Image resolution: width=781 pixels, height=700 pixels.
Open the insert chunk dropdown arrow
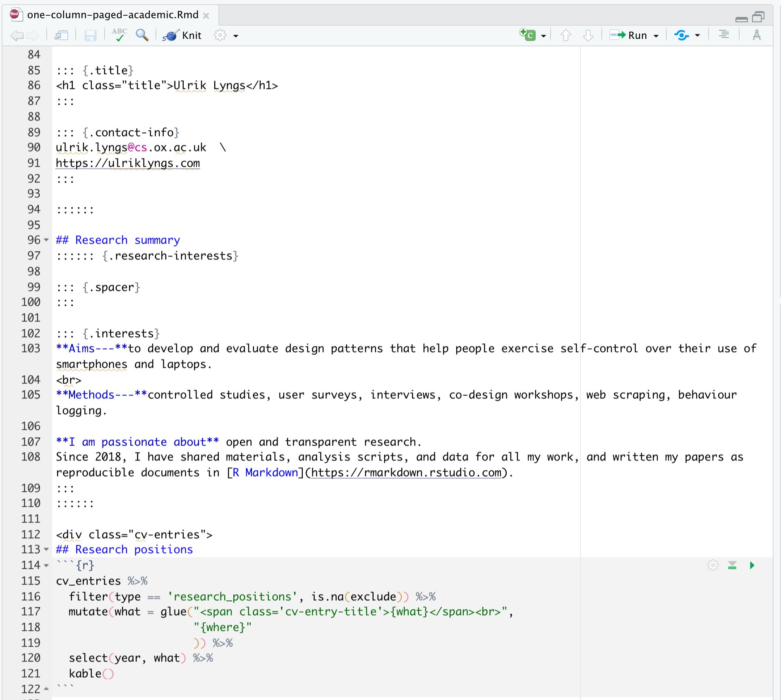[x=544, y=35]
